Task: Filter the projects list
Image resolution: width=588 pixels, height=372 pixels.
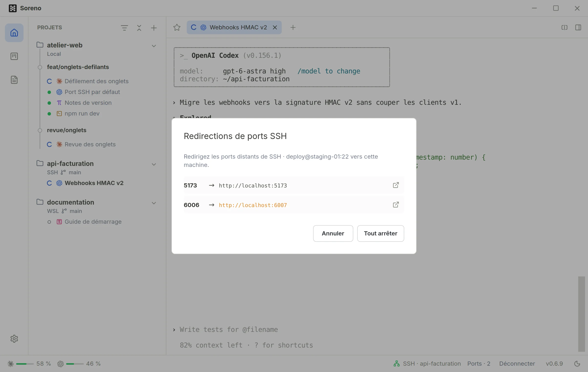Action: tap(124, 28)
